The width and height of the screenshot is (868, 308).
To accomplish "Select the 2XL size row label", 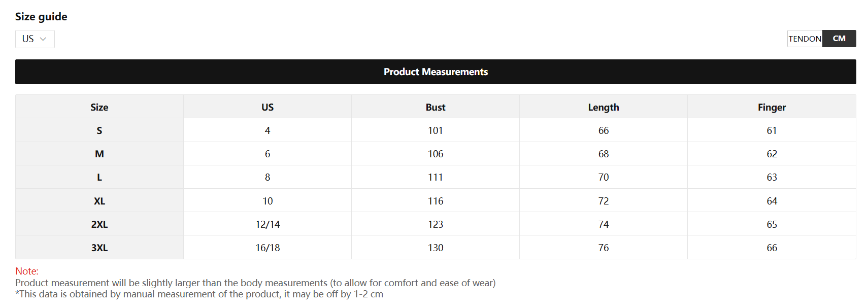I will click(x=99, y=224).
